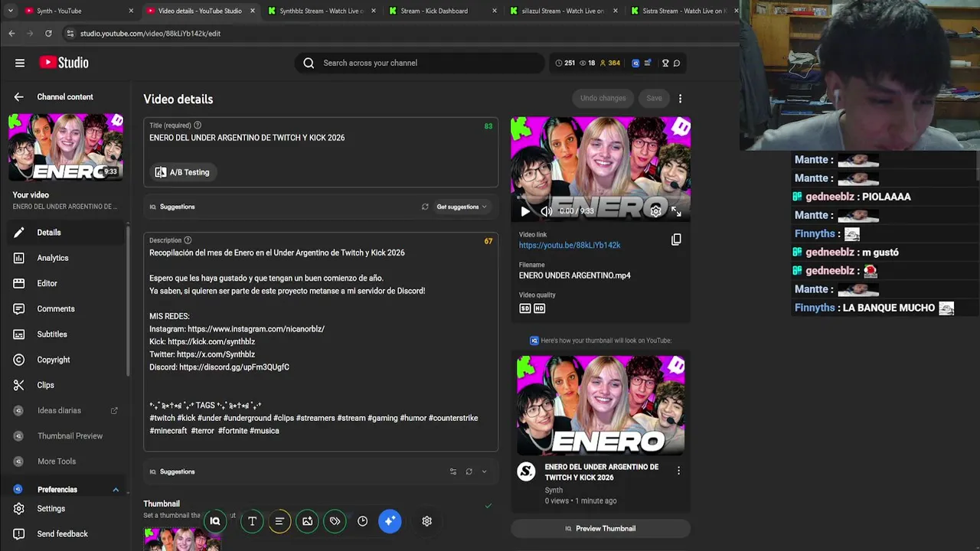Play the video preview
Image resolution: width=980 pixels, height=551 pixels.
(x=525, y=211)
